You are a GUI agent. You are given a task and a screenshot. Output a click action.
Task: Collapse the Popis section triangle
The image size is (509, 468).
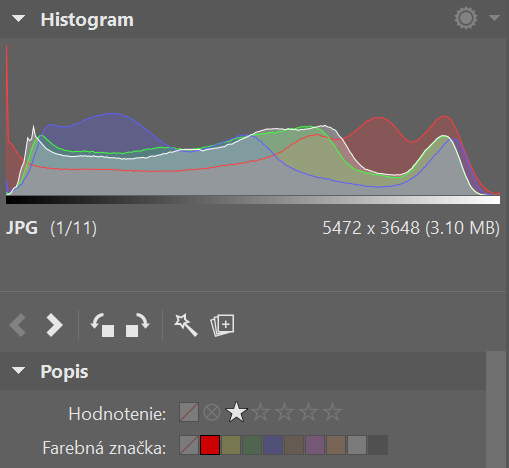pos(18,370)
